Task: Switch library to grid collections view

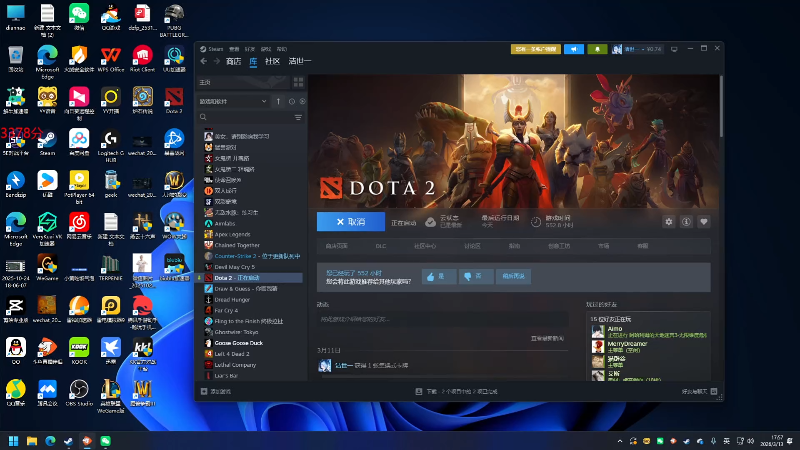Action: pos(298,82)
